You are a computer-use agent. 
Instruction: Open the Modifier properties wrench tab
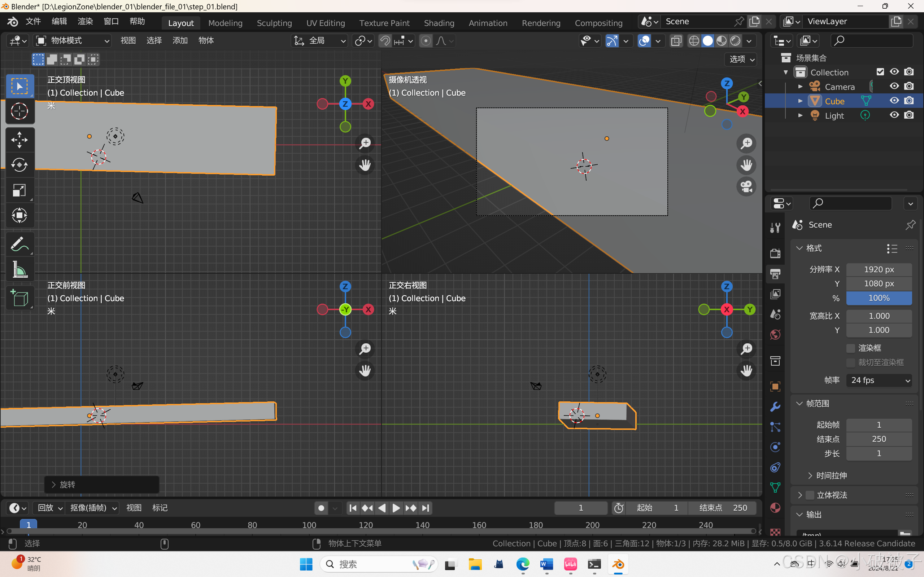pos(775,407)
